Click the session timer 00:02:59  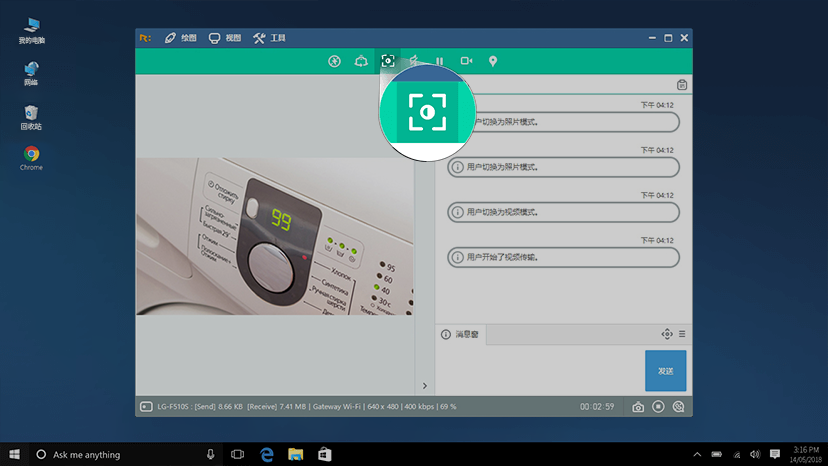click(597, 407)
